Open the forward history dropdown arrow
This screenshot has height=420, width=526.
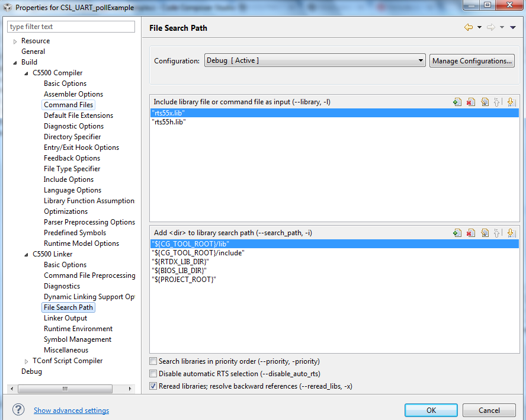[502, 27]
